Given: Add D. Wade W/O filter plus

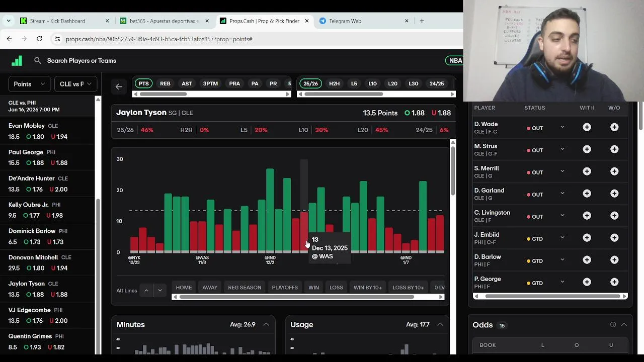Looking at the screenshot, I should 614,127.
